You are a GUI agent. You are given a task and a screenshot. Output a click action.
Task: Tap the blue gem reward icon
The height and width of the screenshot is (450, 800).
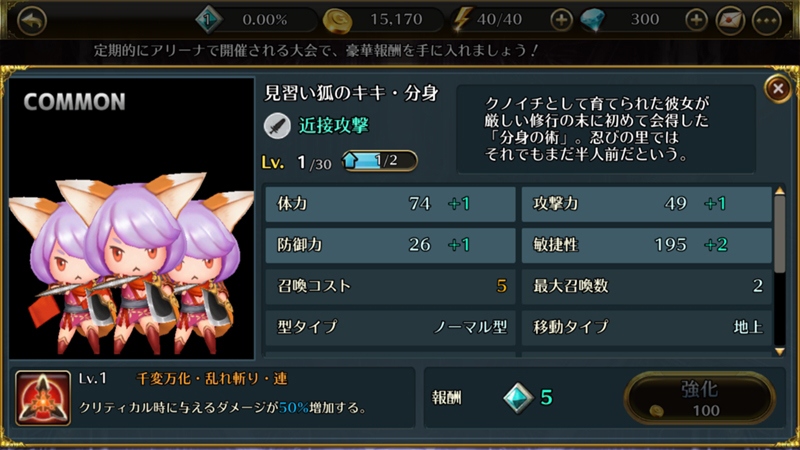pyautogui.click(x=518, y=397)
